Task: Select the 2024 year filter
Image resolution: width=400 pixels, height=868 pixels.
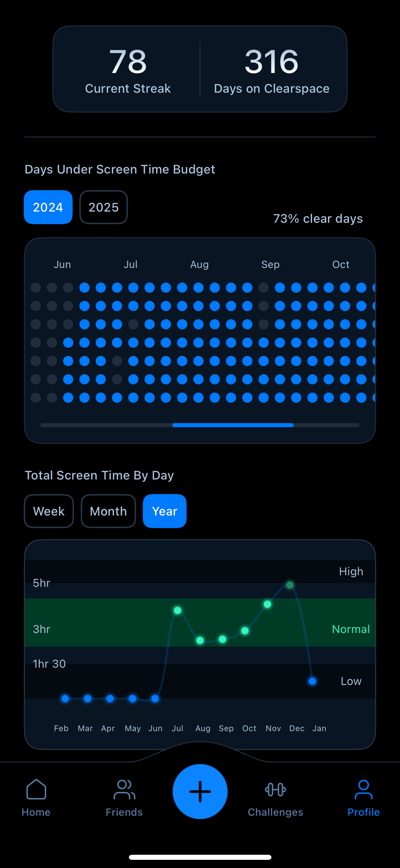Action: point(48,207)
